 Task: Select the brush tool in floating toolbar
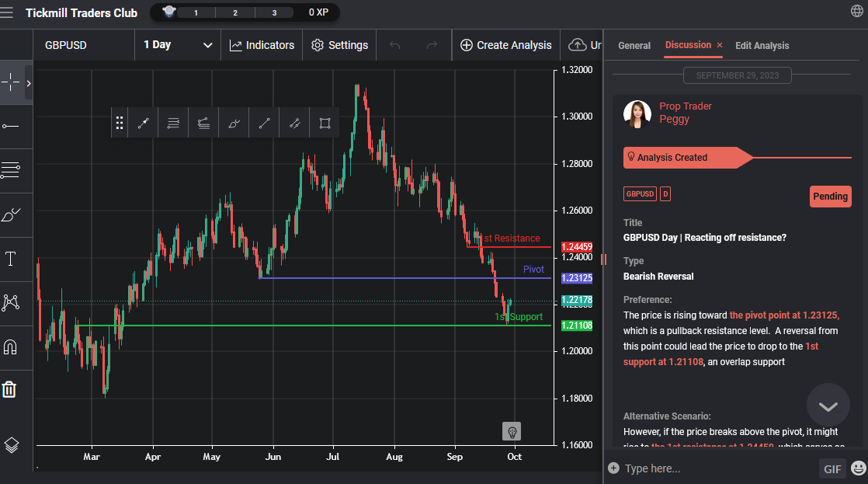pos(234,123)
